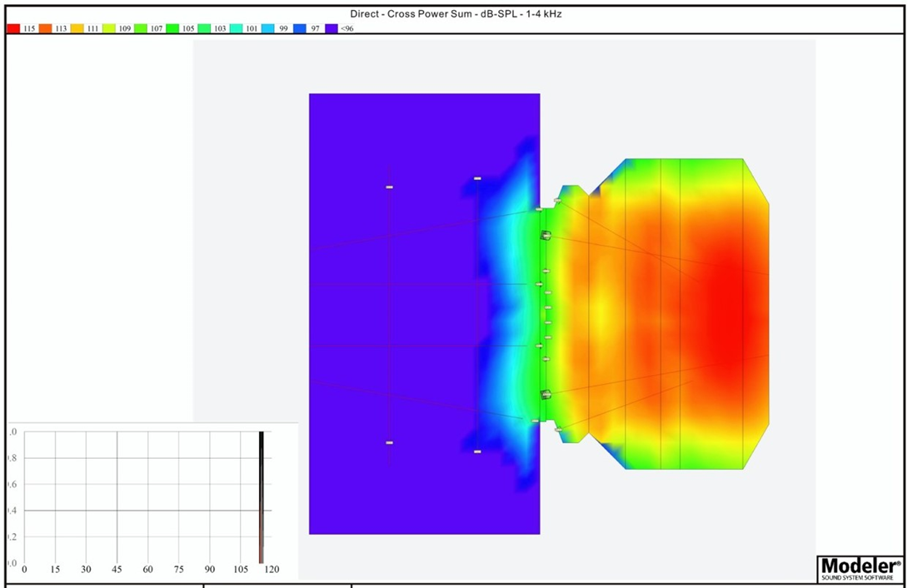
Task: Click the upper large loudspeaker icon on the map
Action: click(546, 236)
